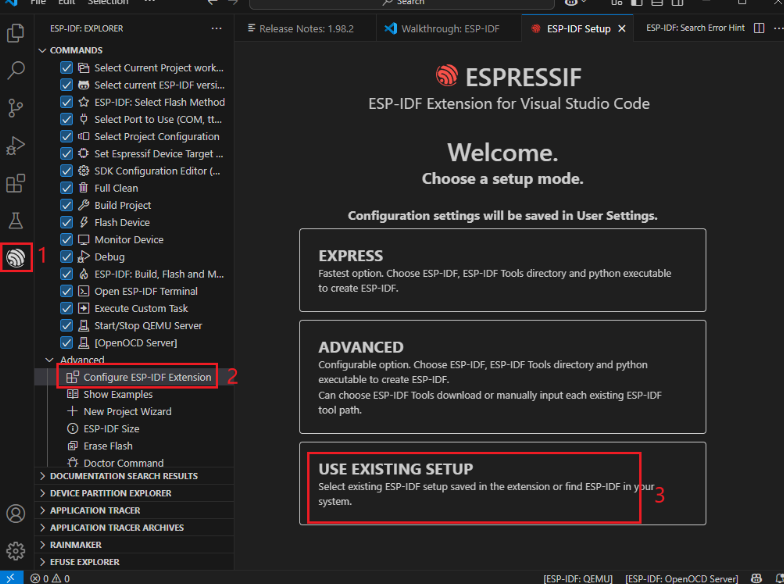Viewport: 784px width, 584px height.
Task: Toggle the Execute Custom Task checkbox
Action: [x=66, y=308]
